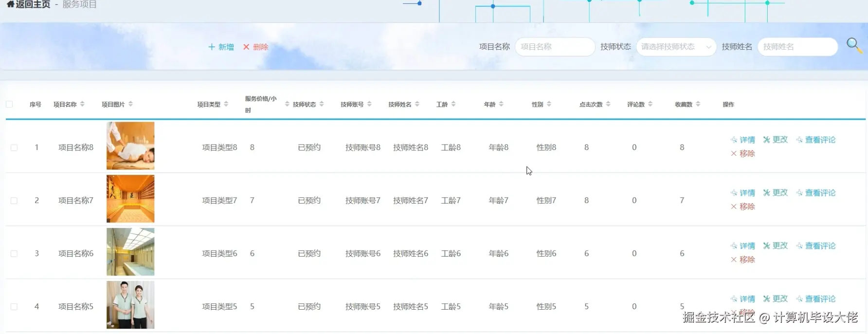
Task: Click the 新增 add button
Action: point(221,47)
